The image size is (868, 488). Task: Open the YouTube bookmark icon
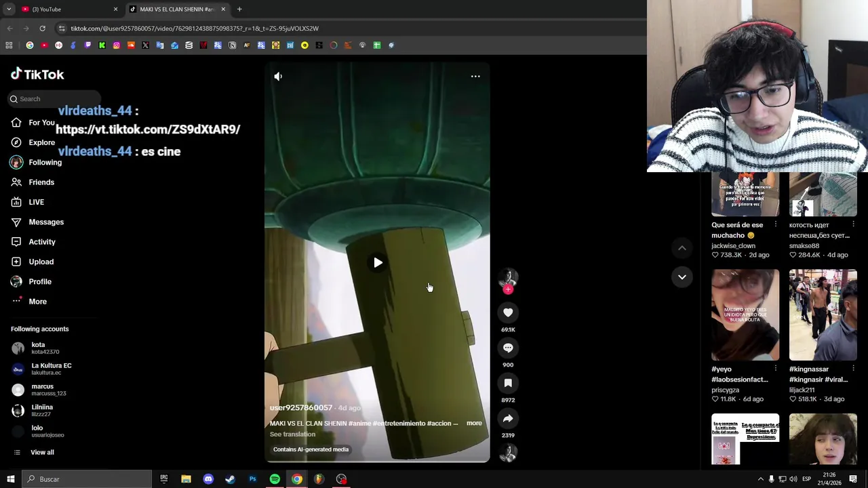click(44, 45)
